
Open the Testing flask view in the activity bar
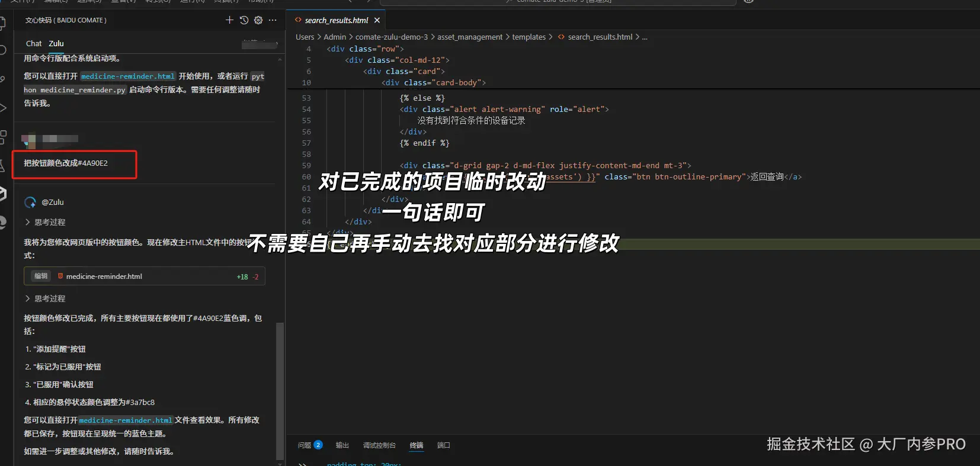(3, 166)
